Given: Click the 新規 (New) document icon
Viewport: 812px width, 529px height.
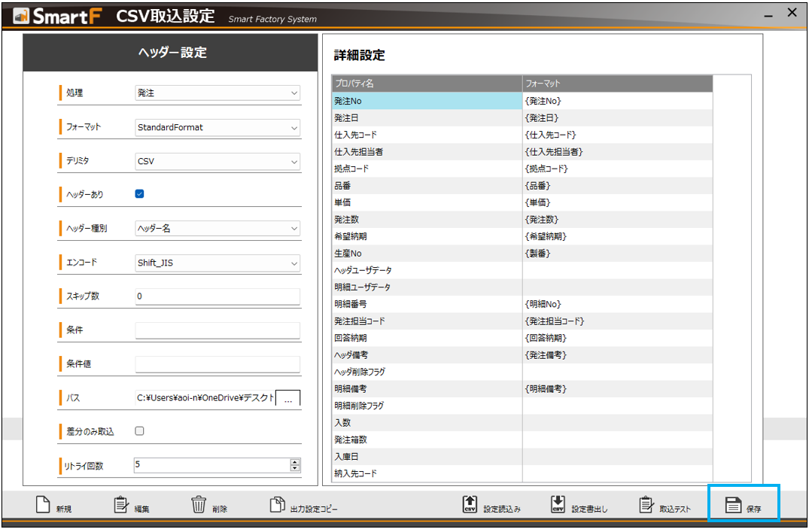Looking at the screenshot, I should coord(44,506).
